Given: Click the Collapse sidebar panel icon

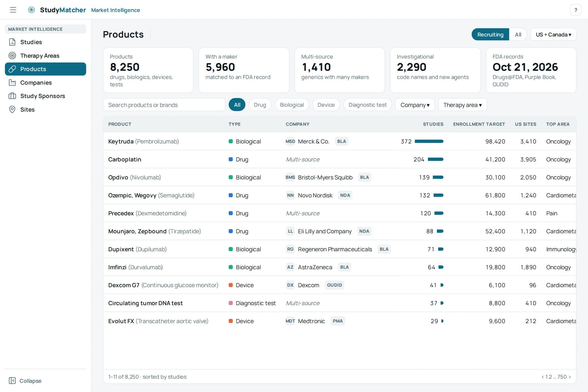Looking at the screenshot, I should click(12, 381).
